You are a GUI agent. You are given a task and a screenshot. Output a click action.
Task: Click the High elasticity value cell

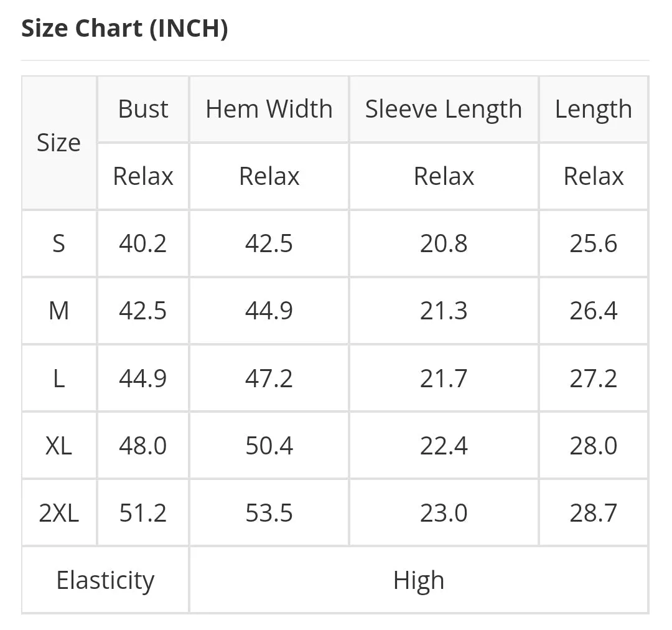[x=419, y=580]
